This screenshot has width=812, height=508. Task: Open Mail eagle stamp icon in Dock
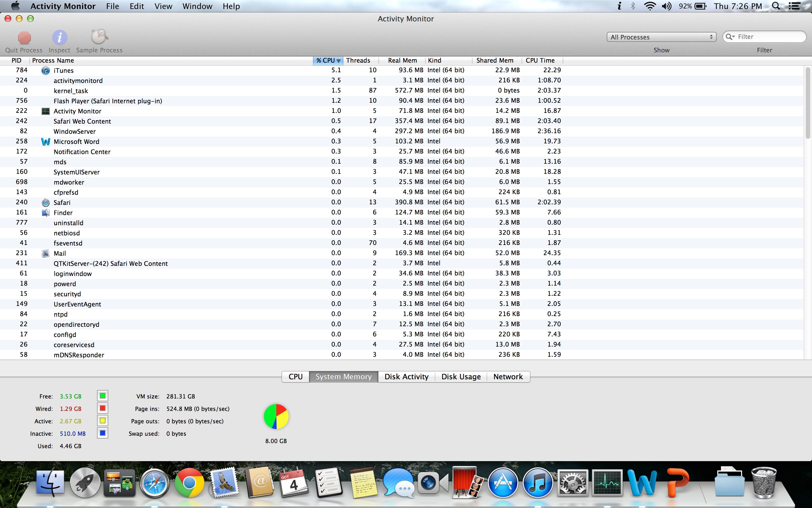point(224,483)
